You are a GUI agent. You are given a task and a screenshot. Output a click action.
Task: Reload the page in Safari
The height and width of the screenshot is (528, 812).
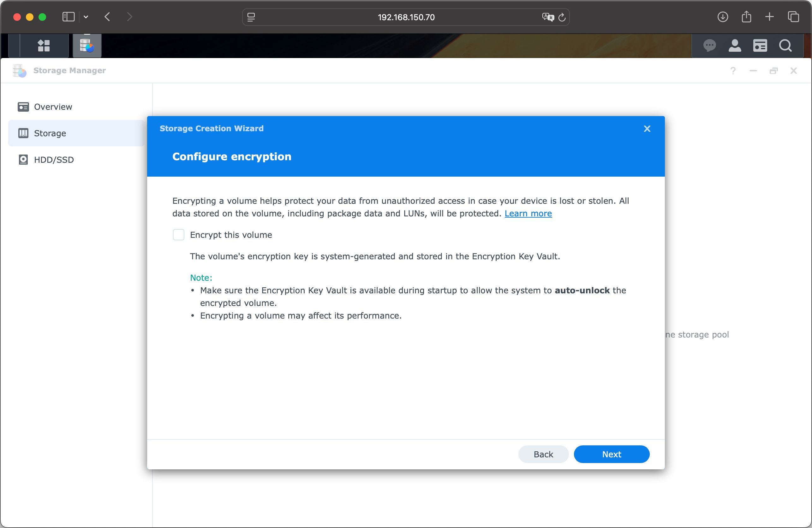tap(562, 17)
